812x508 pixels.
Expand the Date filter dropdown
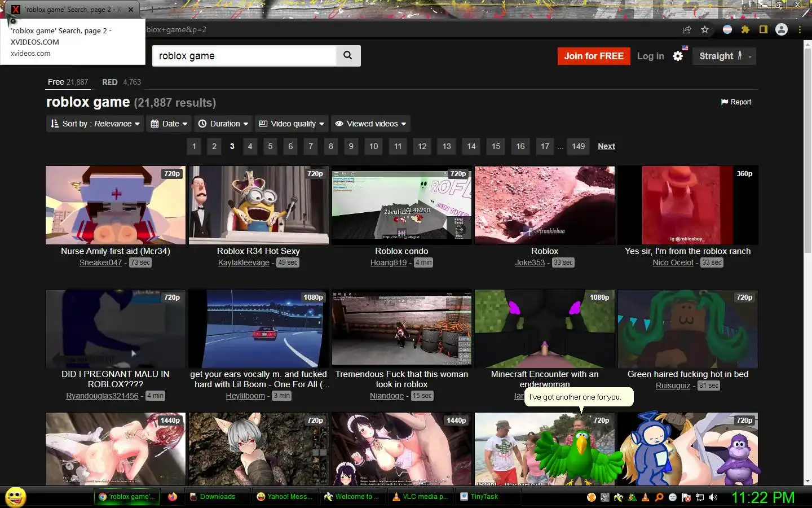169,124
